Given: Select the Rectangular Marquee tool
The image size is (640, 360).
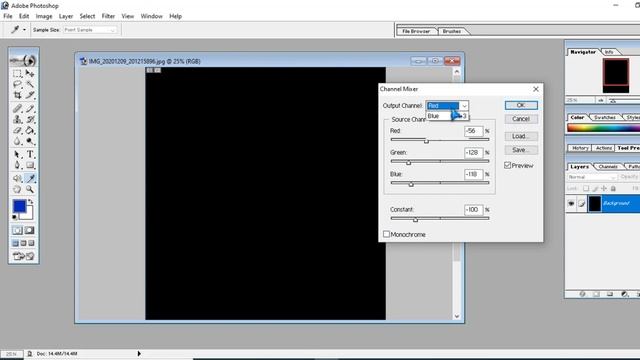Looking at the screenshot, I should [x=17, y=73].
